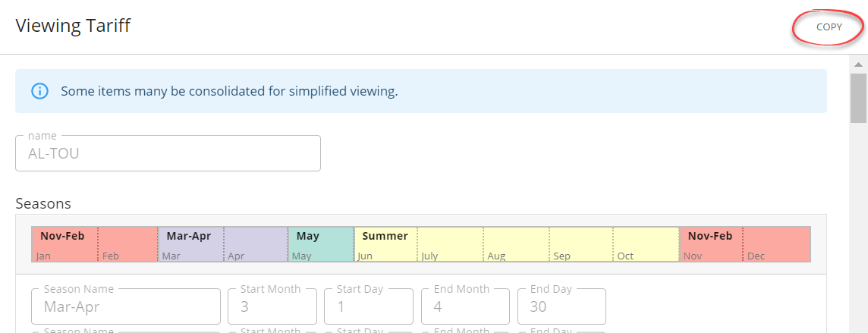Click the Oct segment in Summer season
The width and height of the screenshot is (868, 333).
click(x=646, y=244)
